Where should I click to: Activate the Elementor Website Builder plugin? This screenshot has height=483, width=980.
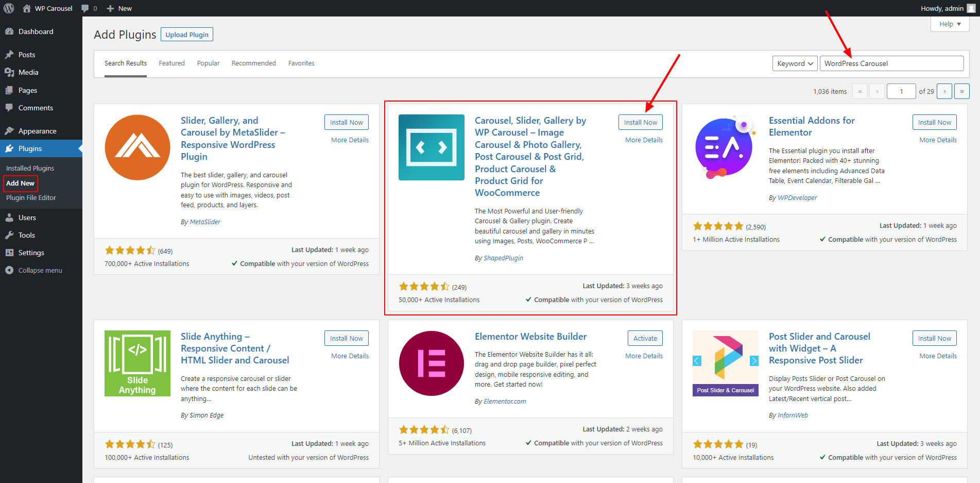click(645, 338)
